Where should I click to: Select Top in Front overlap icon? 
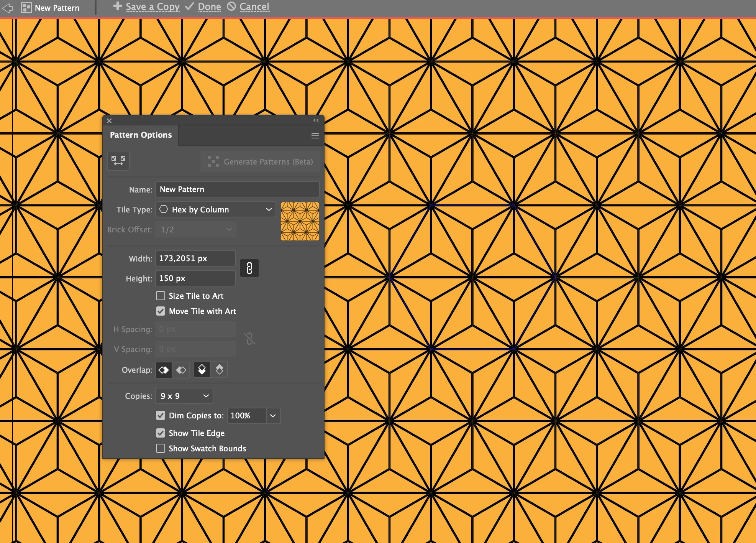coord(202,370)
